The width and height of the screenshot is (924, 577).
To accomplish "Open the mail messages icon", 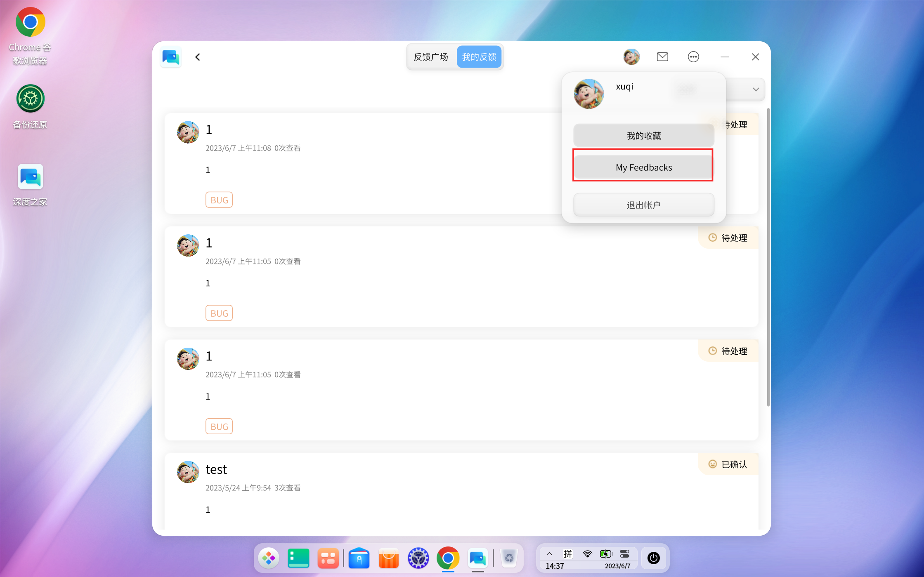I will 662,57.
